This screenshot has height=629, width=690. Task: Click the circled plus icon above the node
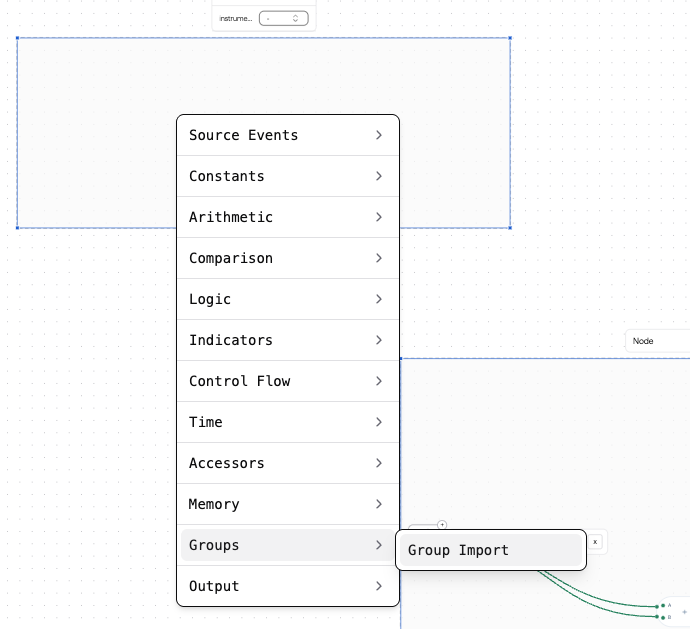tap(442, 524)
